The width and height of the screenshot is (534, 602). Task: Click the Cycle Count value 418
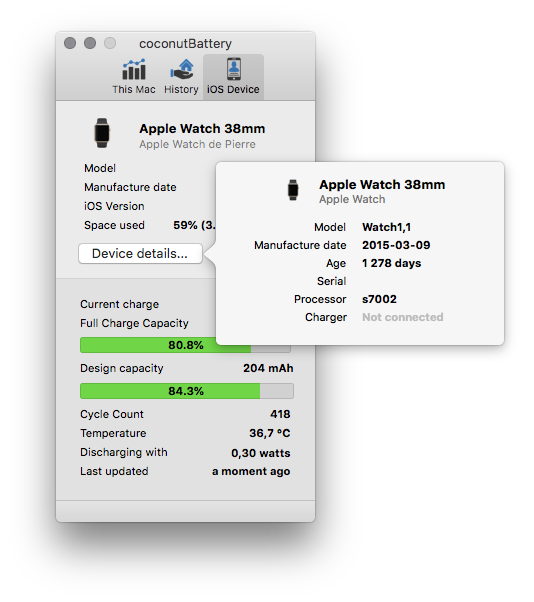point(280,414)
